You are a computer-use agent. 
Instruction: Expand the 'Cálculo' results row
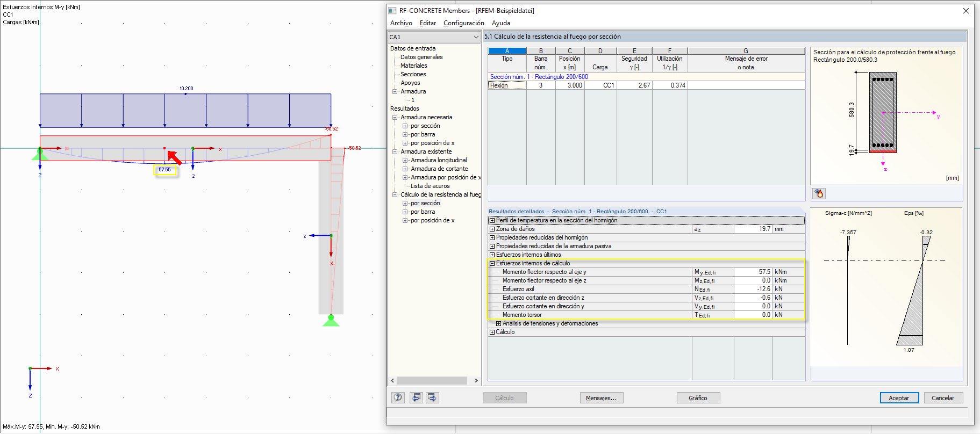coord(492,332)
